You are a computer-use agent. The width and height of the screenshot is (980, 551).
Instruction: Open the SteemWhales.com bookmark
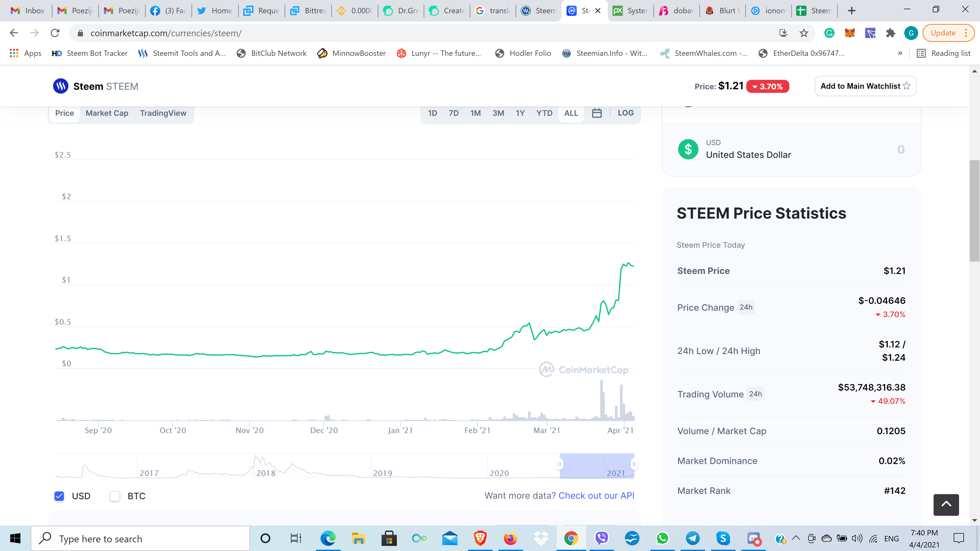pyautogui.click(x=703, y=53)
